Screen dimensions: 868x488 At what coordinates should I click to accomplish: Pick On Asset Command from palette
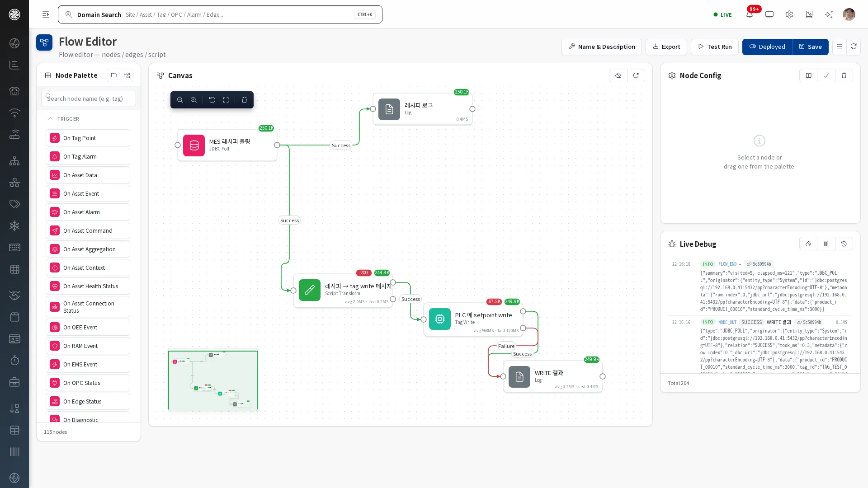(x=88, y=230)
